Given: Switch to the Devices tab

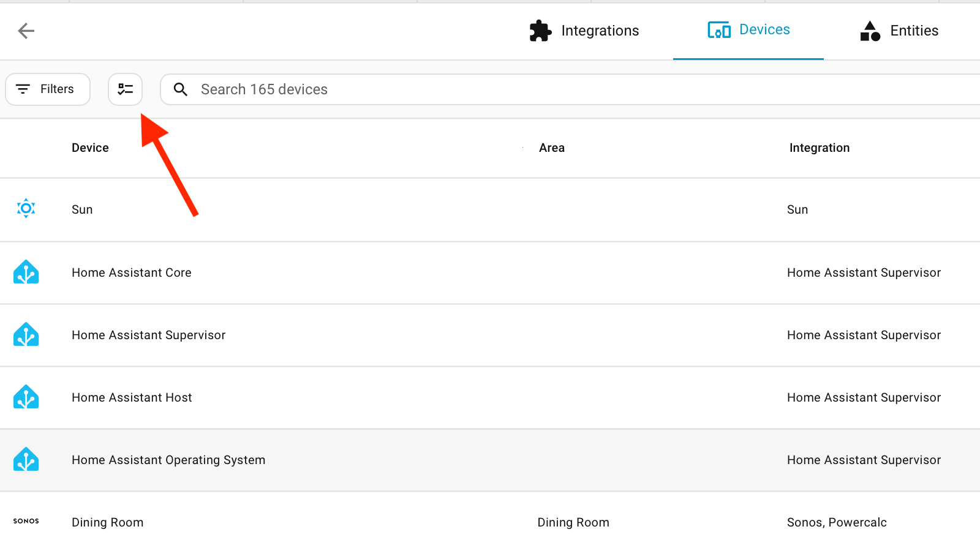Looking at the screenshot, I should tap(748, 31).
